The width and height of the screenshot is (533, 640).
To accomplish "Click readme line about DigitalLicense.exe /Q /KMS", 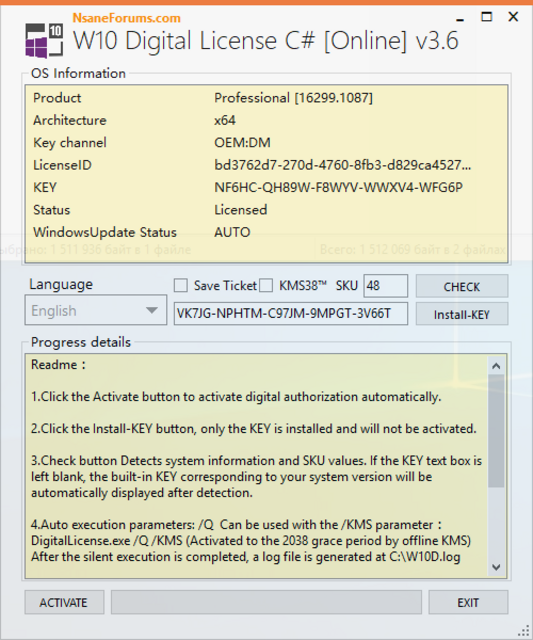I will (251, 541).
